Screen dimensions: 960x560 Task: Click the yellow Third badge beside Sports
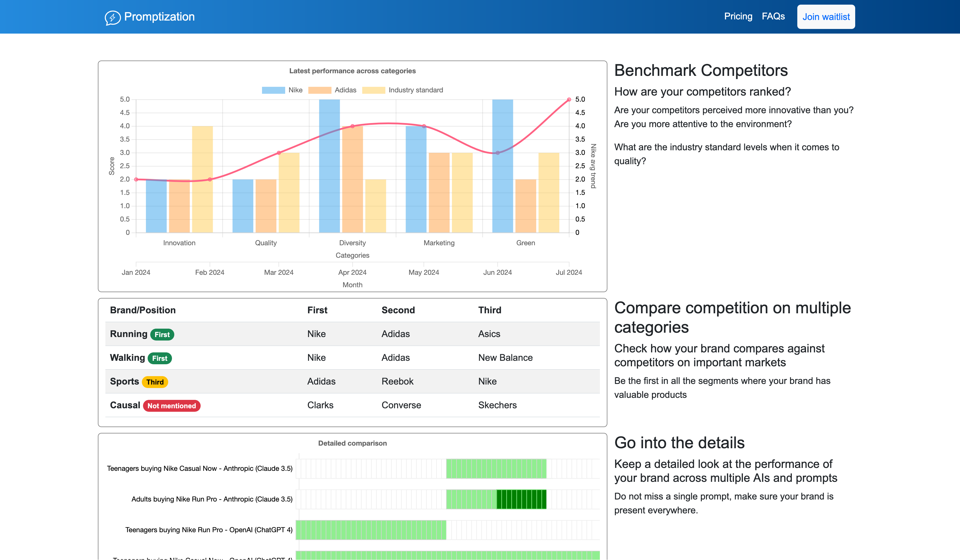click(155, 382)
